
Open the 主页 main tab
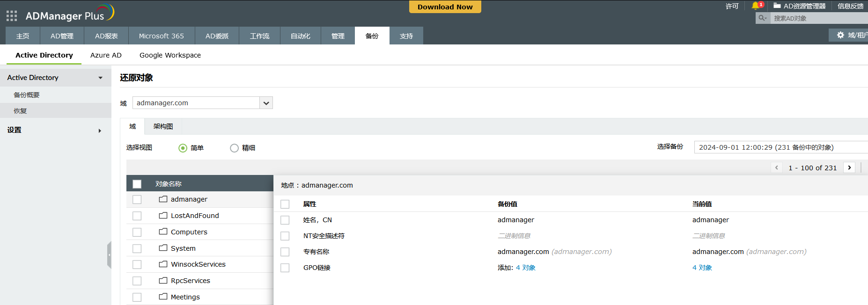point(22,36)
